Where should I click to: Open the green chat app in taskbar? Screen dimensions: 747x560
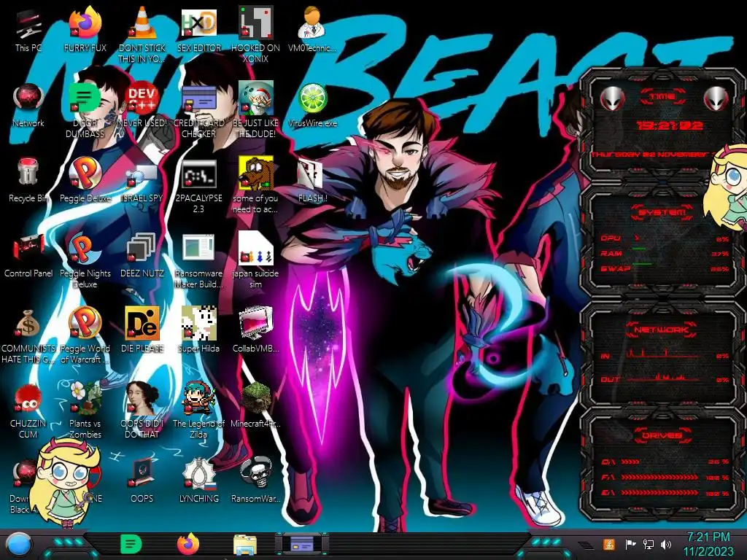point(131,544)
